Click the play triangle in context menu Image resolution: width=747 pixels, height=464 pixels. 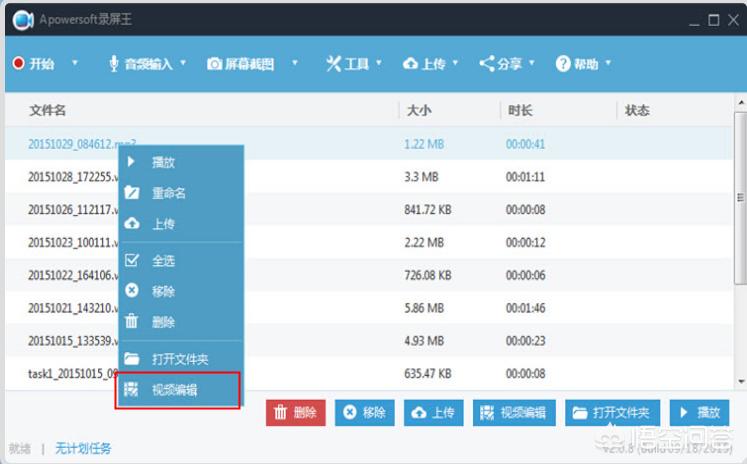[131, 161]
